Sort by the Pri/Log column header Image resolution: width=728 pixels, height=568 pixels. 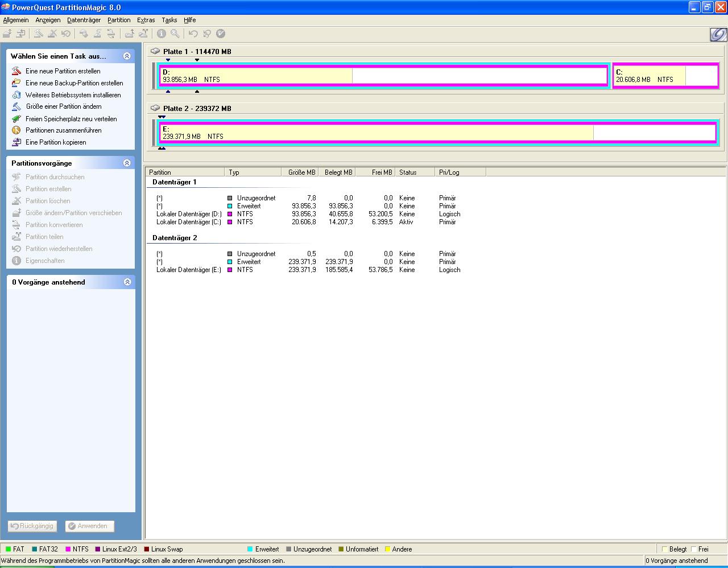[460, 172]
